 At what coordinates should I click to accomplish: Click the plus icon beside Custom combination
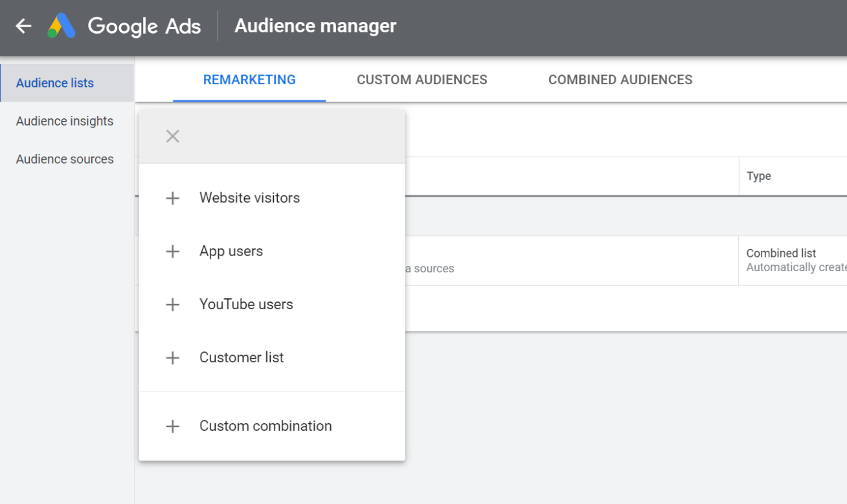pos(172,426)
